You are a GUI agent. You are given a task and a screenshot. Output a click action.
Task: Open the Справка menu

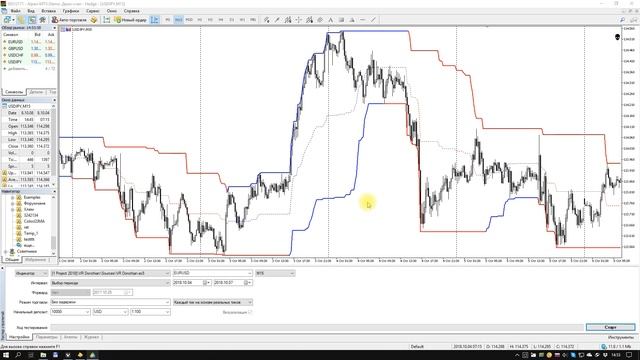pyautogui.click(x=131, y=11)
